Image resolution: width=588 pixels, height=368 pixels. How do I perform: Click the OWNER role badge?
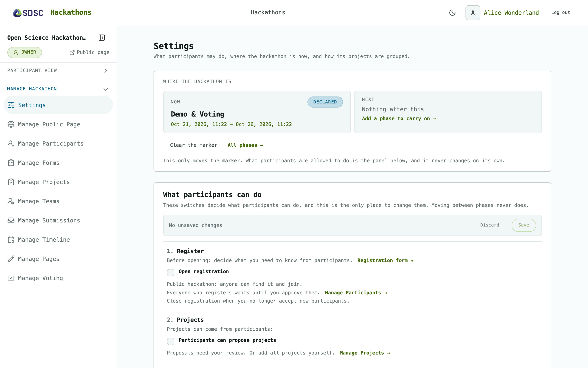pyautogui.click(x=24, y=52)
